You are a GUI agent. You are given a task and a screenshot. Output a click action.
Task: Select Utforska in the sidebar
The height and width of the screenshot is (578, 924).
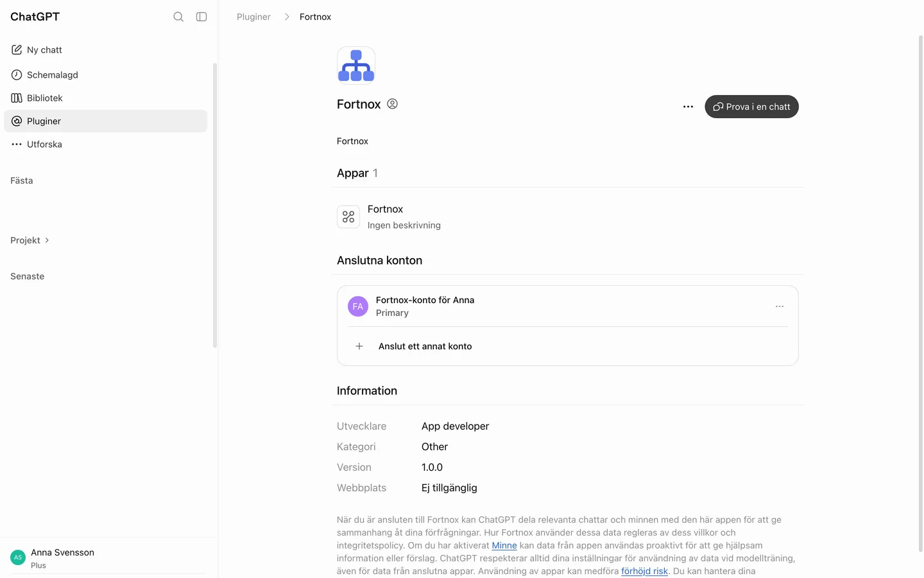click(106, 144)
